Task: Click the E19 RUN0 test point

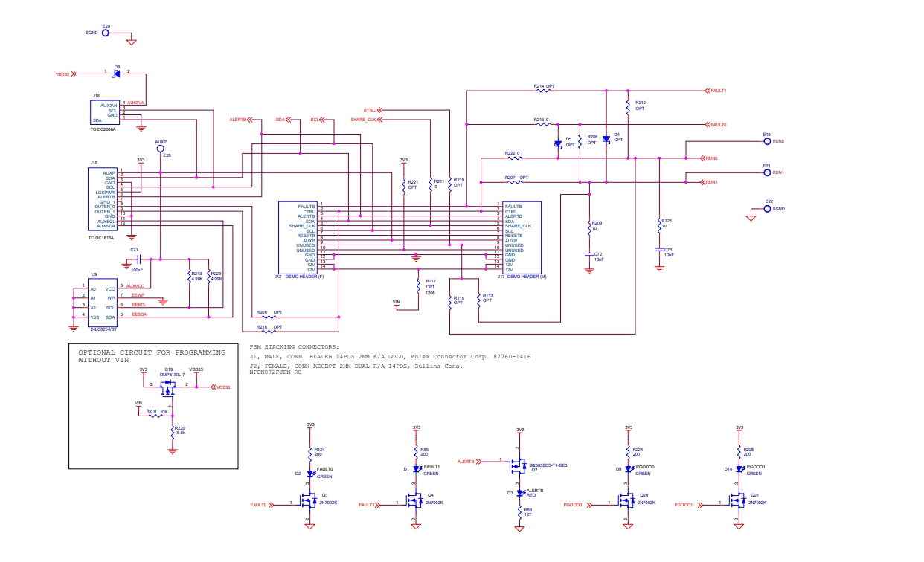Action: (766, 141)
